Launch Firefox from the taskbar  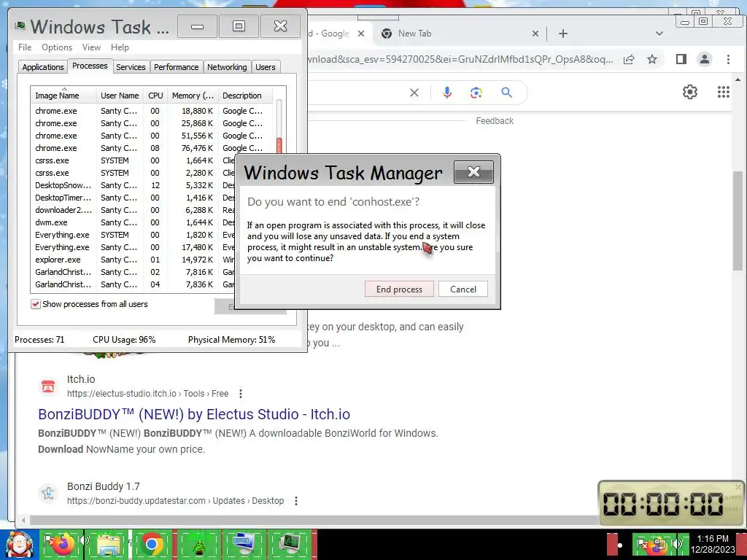tap(62, 544)
